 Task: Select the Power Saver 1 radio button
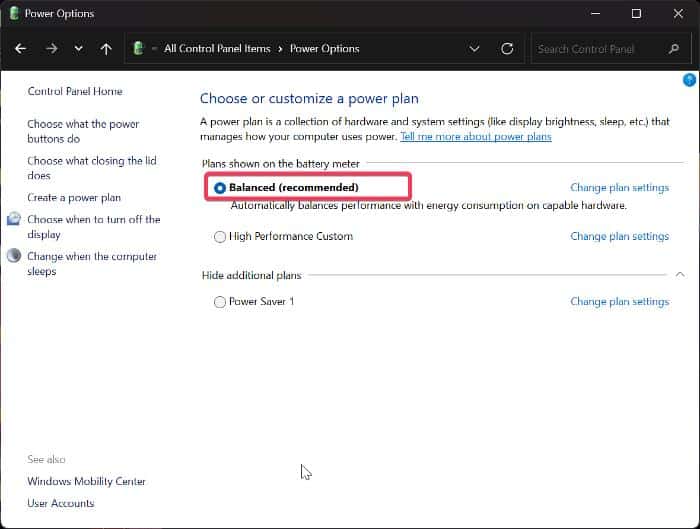pyautogui.click(x=220, y=302)
